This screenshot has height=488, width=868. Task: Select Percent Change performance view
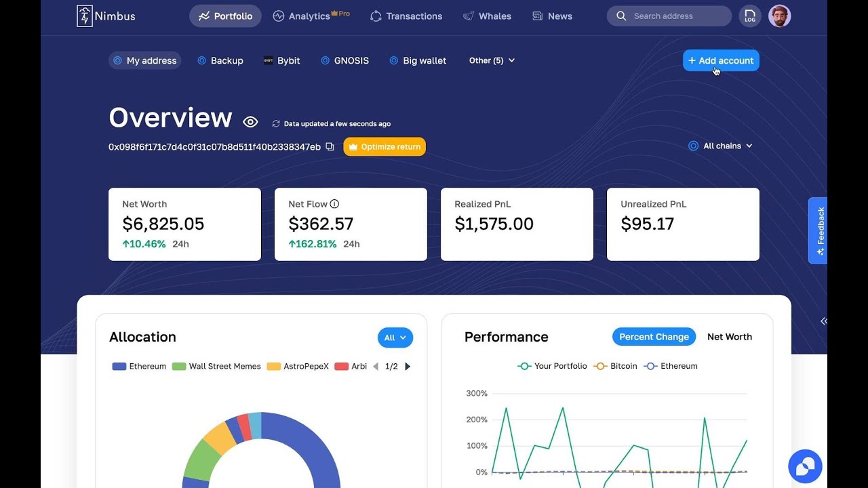pos(654,337)
